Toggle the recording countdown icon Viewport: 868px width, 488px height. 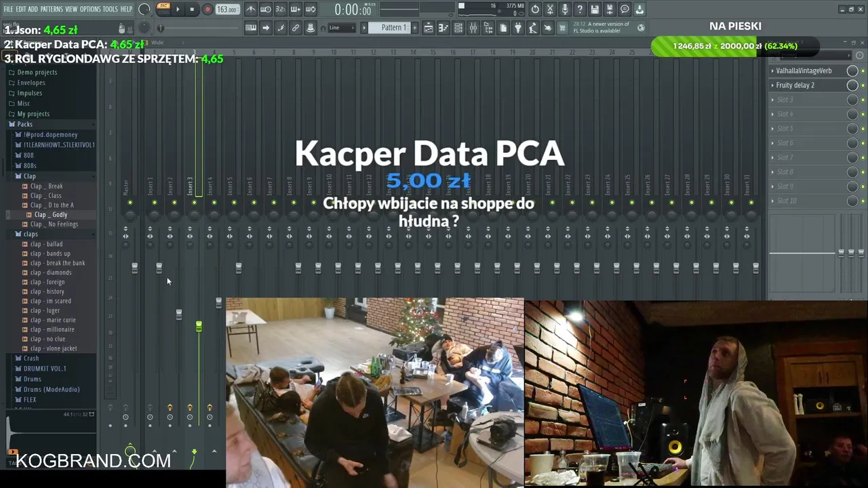(x=281, y=9)
